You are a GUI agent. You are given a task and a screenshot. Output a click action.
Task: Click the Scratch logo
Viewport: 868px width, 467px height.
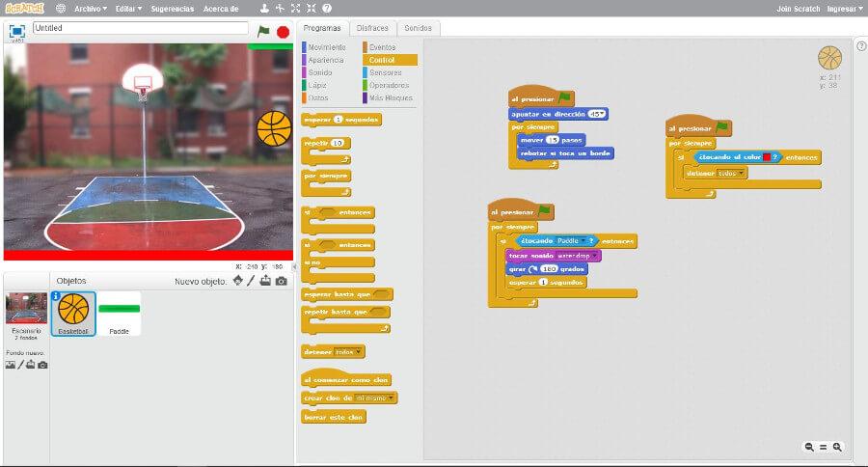(x=24, y=9)
